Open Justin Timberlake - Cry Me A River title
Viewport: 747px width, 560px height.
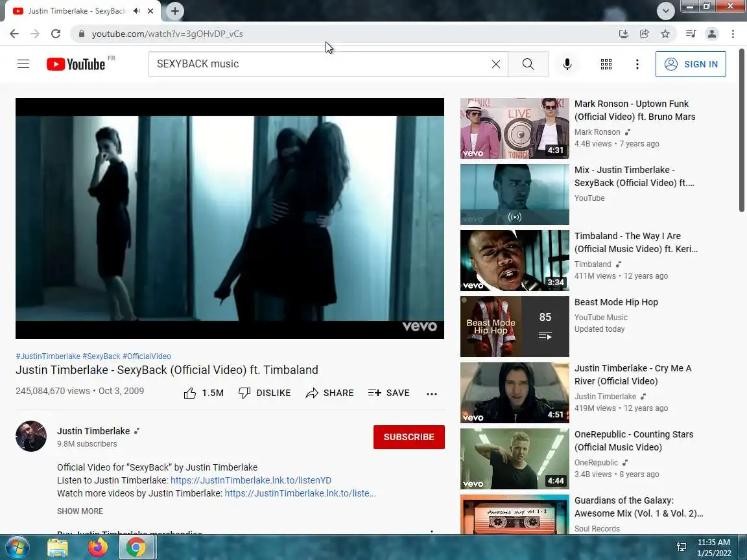point(633,375)
